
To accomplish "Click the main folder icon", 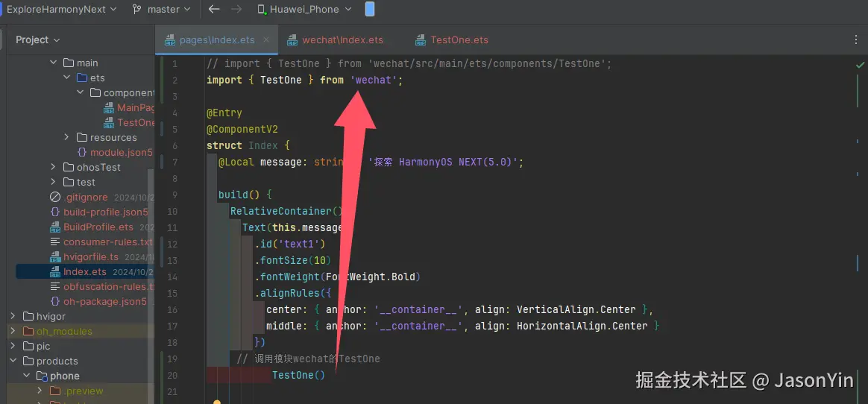I will pos(68,63).
